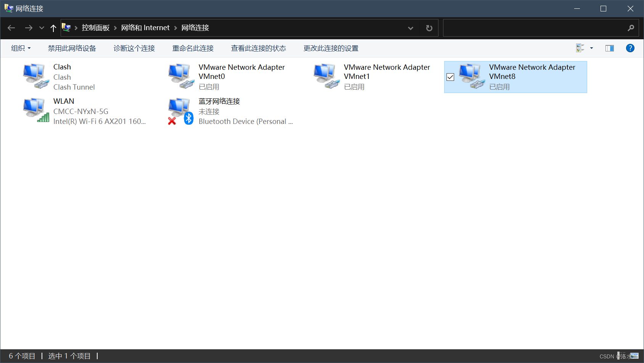Click 'Intel(R) Wi-Fi 6 AX201 160...' text

click(100, 121)
